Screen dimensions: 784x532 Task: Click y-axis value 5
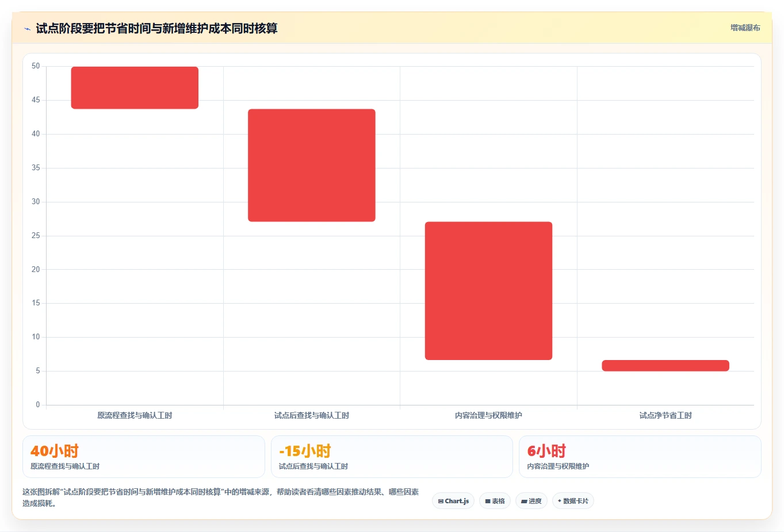click(38, 371)
